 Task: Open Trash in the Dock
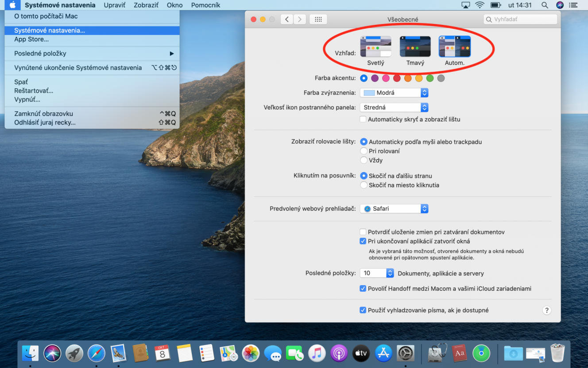557,353
